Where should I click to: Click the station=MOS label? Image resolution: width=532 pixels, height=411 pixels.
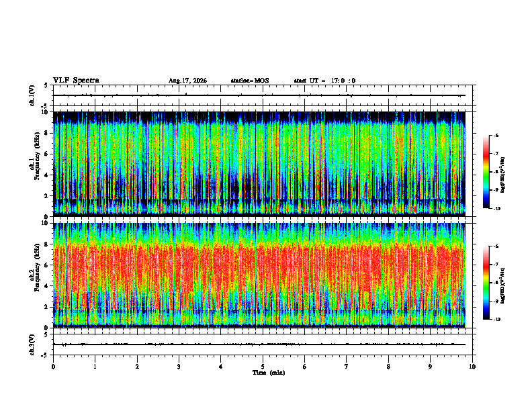point(250,81)
